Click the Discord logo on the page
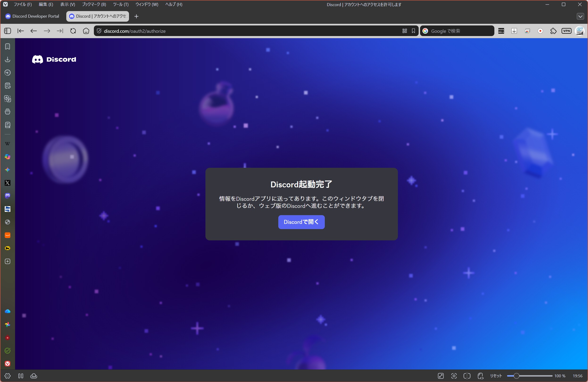 pyautogui.click(x=54, y=59)
